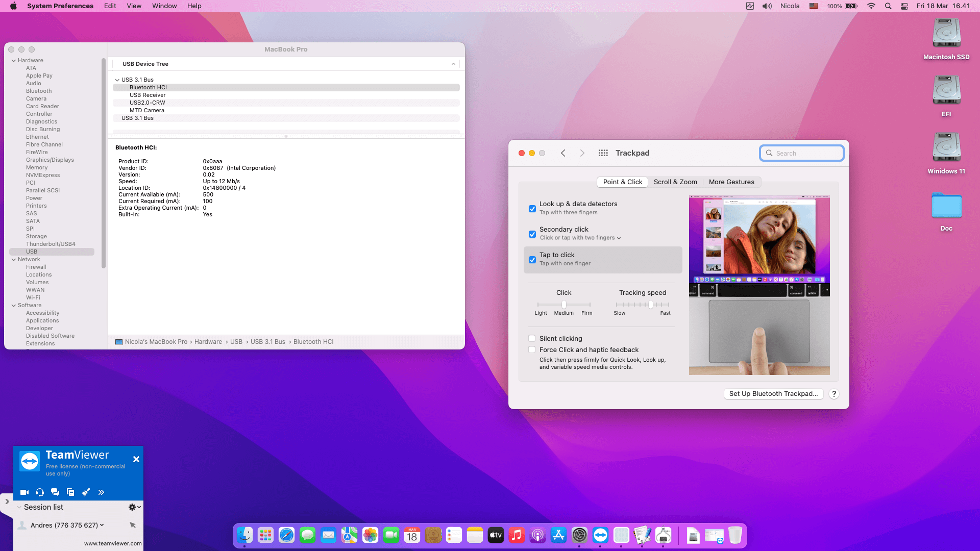This screenshot has height=551, width=980.
Task: Open App Store from the Dock
Action: pos(558,535)
